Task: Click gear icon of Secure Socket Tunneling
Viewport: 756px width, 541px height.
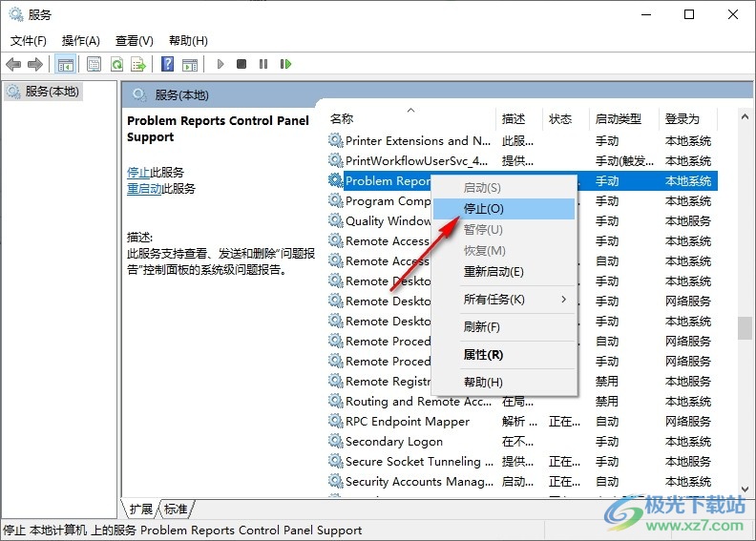Action: click(336, 461)
